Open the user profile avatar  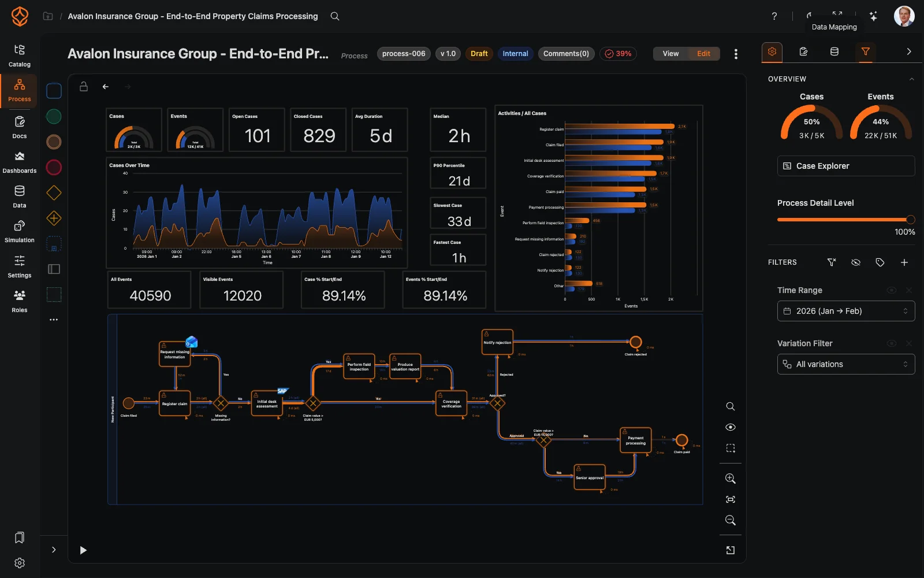click(904, 16)
